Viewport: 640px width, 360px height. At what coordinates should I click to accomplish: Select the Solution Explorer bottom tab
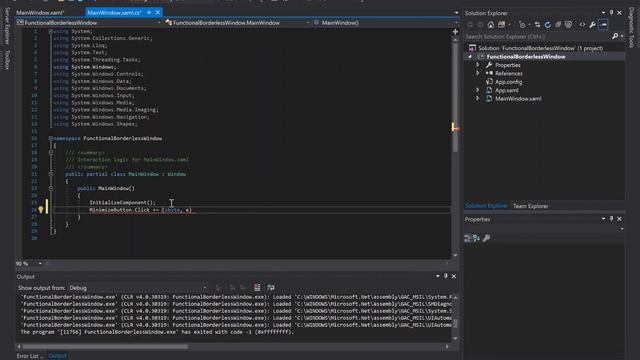click(x=486, y=206)
